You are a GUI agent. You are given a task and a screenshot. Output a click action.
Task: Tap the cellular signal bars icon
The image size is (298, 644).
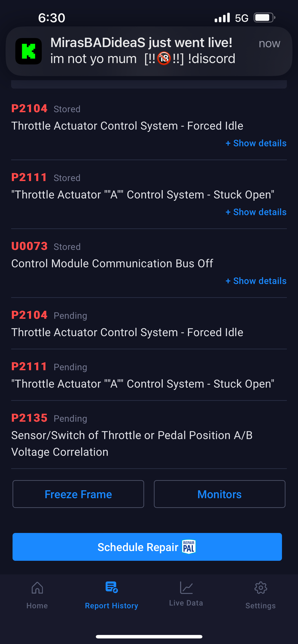point(222,18)
